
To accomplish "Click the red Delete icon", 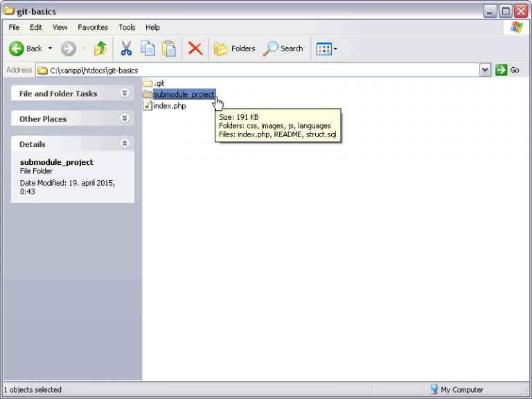I will click(x=195, y=48).
